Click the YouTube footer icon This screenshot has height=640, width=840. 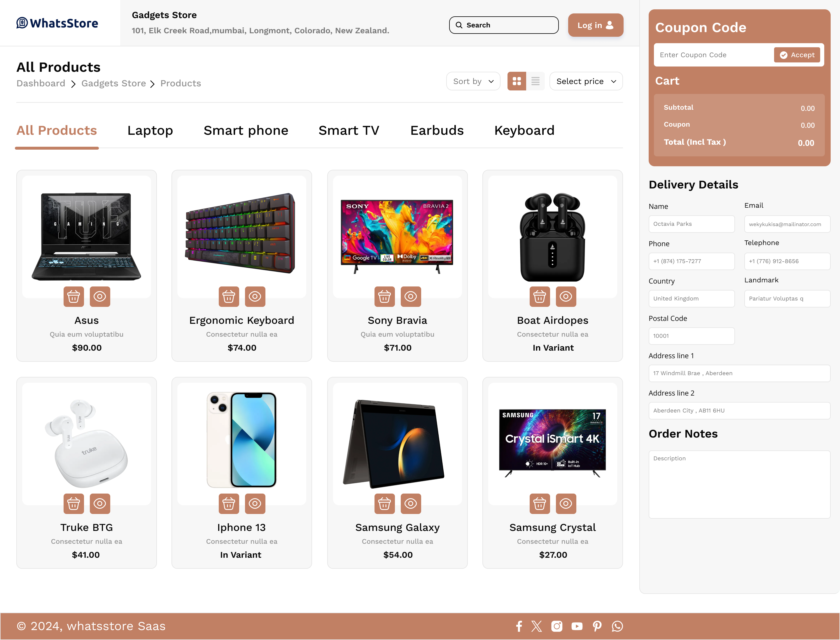[x=577, y=626]
